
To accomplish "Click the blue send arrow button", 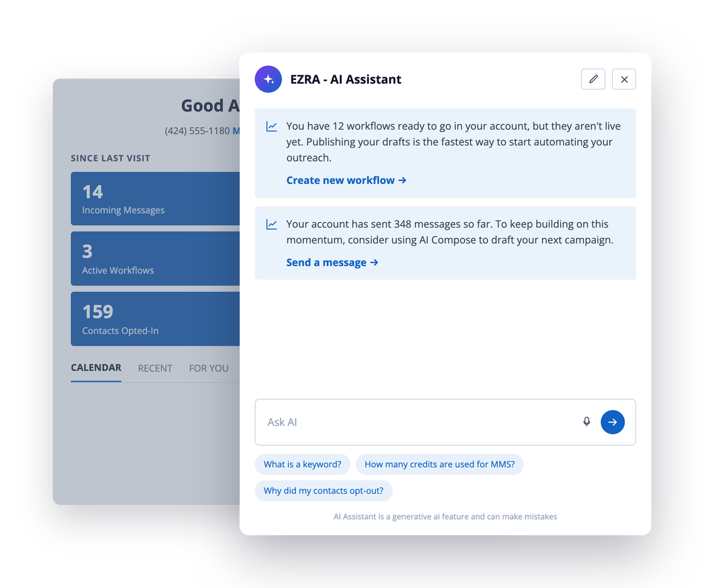I will pyautogui.click(x=612, y=422).
